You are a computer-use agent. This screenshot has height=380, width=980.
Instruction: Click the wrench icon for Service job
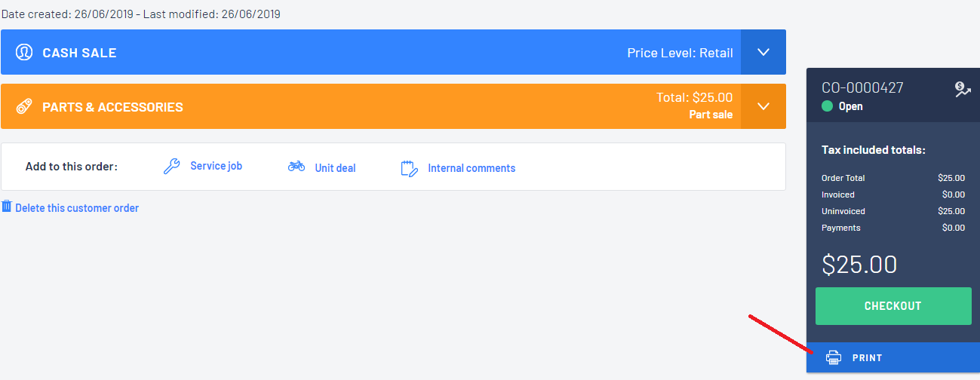(172, 167)
